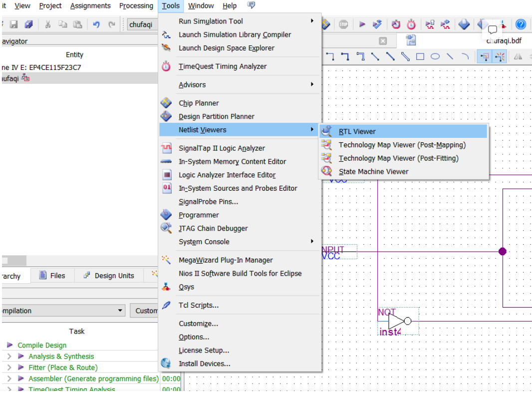Image resolution: width=532 pixels, height=396 pixels.
Task: Click the Cut scissors icon
Action: (x=48, y=24)
